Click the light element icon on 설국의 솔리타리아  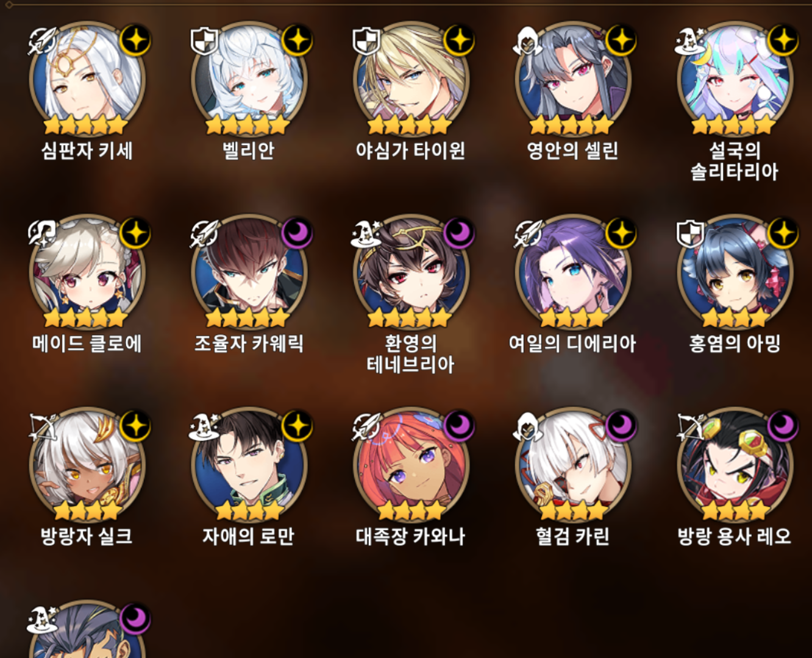coord(783,41)
